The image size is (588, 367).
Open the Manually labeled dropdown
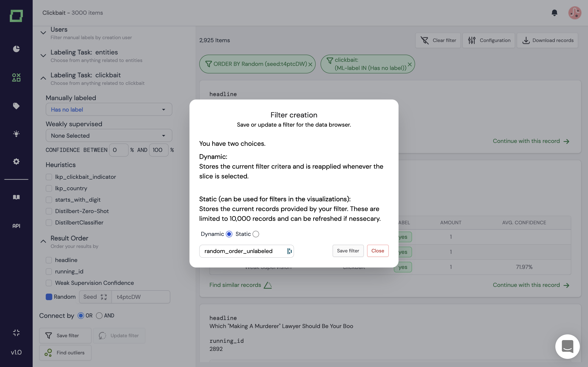[109, 109]
